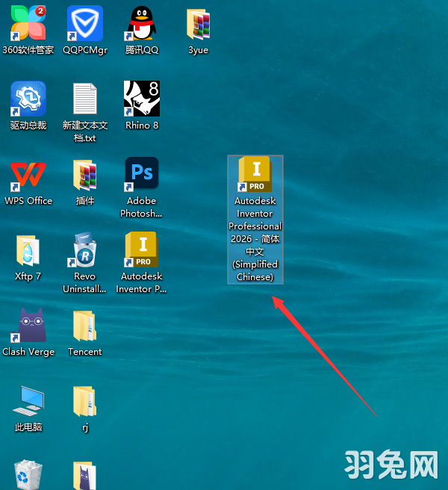Select the 新建文本文档.txt file icon

(85, 99)
